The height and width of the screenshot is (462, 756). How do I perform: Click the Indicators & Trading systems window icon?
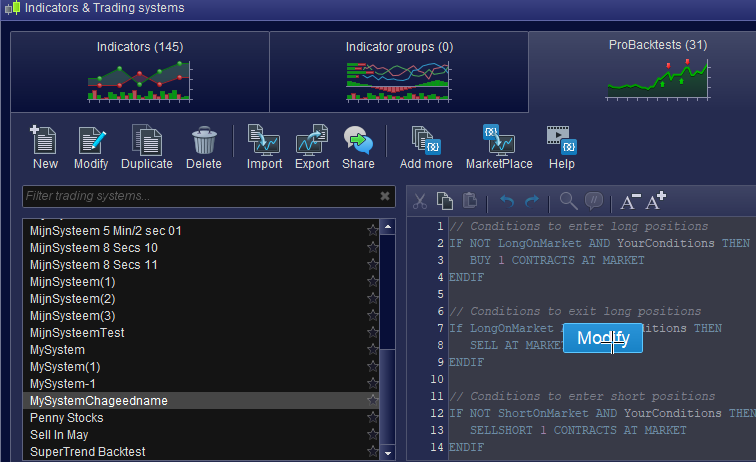pos(13,8)
